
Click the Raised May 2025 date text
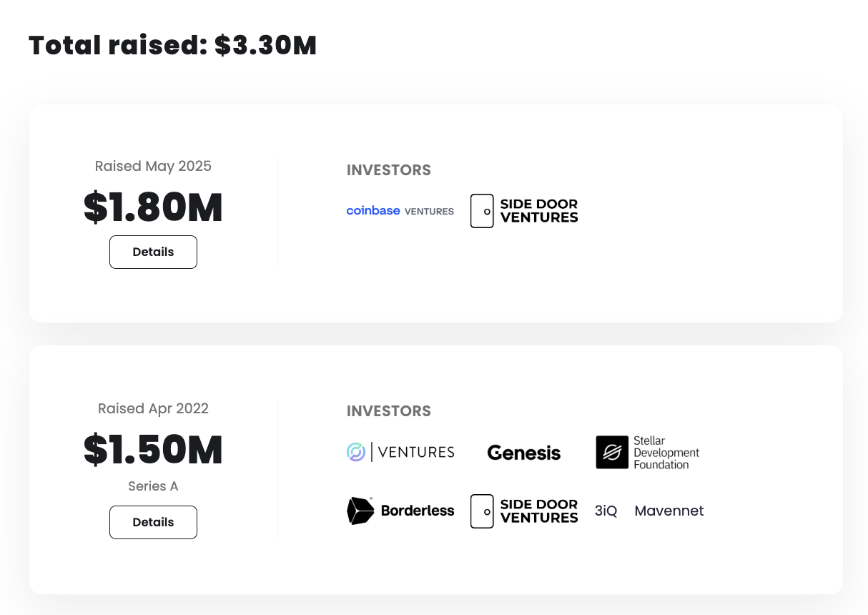(153, 166)
